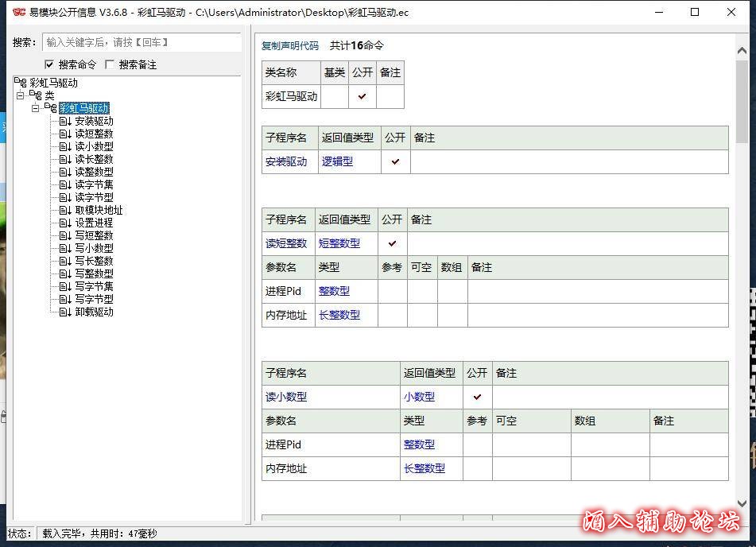Screen dimensions: 756x547
Task: Click the 复制声明代码 link
Action: [289, 46]
